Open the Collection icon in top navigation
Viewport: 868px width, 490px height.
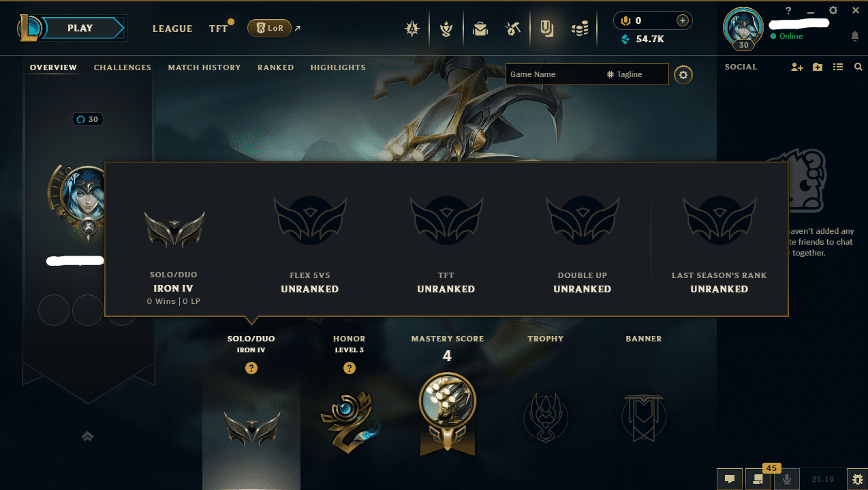pyautogui.click(x=546, y=29)
